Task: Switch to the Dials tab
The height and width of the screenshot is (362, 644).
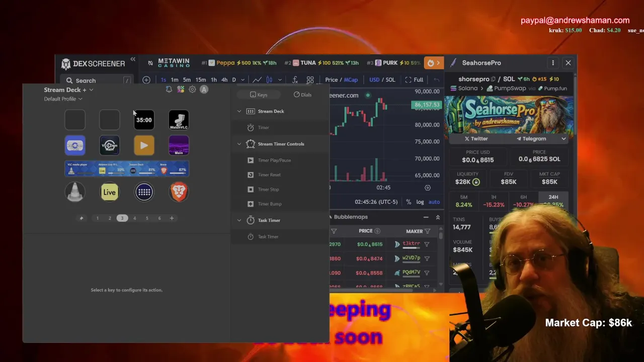Action: (x=303, y=95)
